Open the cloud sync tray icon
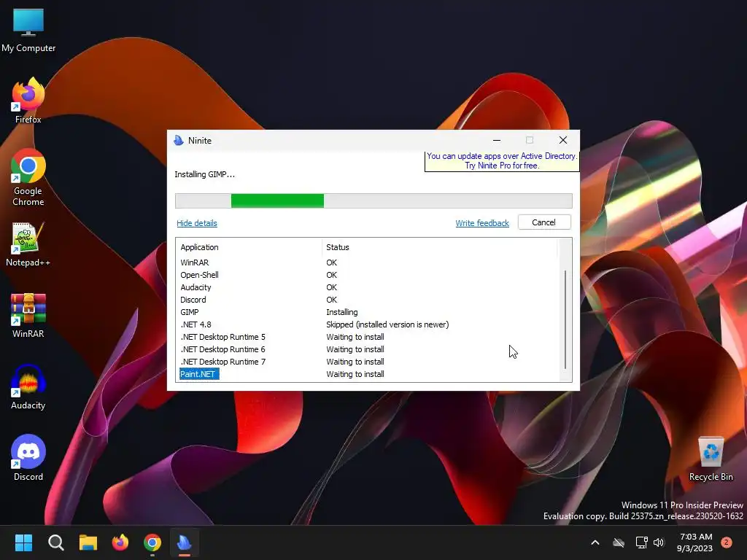 tap(619, 542)
